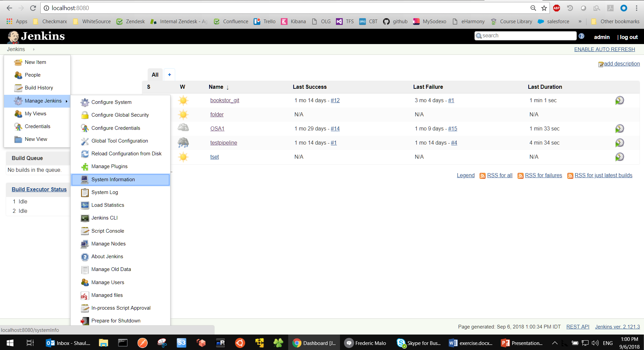
Task: Enable auto refresh
Action: tap(604, 49)
